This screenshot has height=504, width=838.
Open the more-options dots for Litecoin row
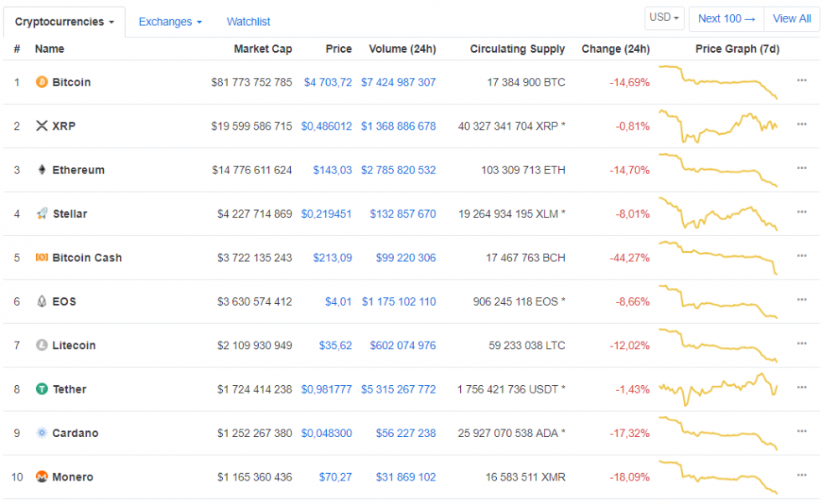coord(802,343)
